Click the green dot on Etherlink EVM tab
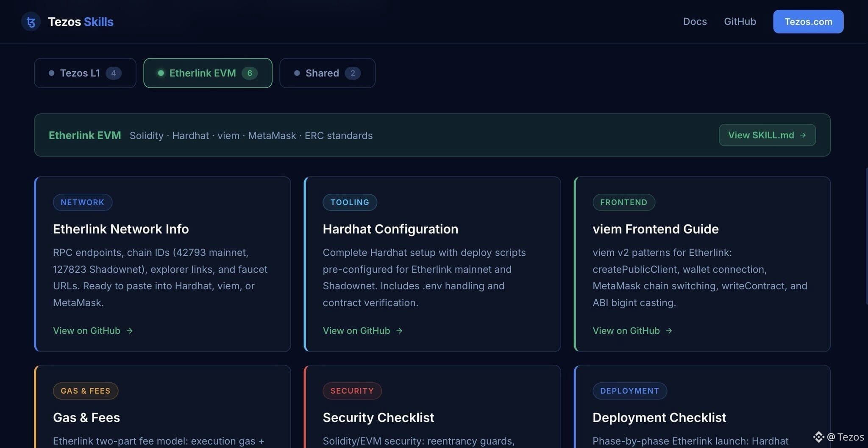 click(161, 73)
